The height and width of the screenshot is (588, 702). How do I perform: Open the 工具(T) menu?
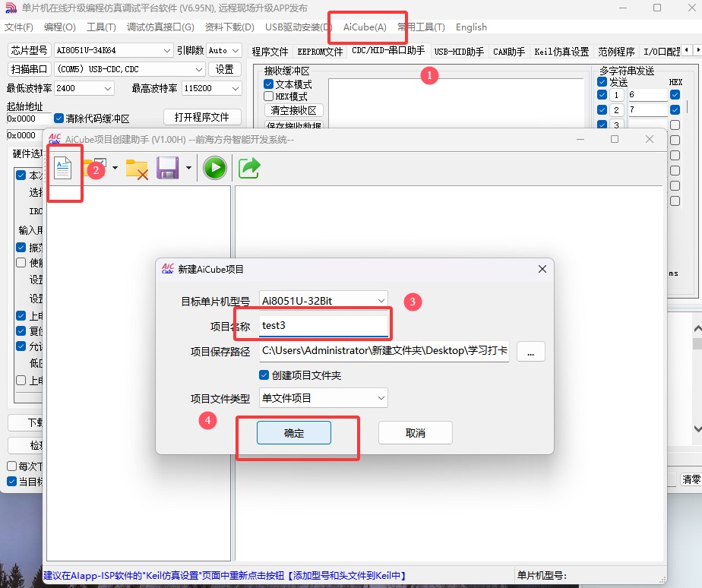pos(101,27)
